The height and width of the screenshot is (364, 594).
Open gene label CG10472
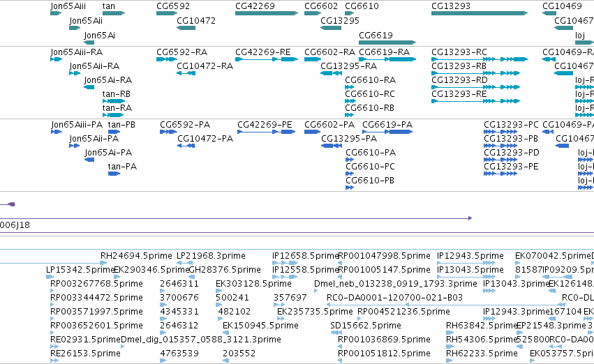point(196,21)
